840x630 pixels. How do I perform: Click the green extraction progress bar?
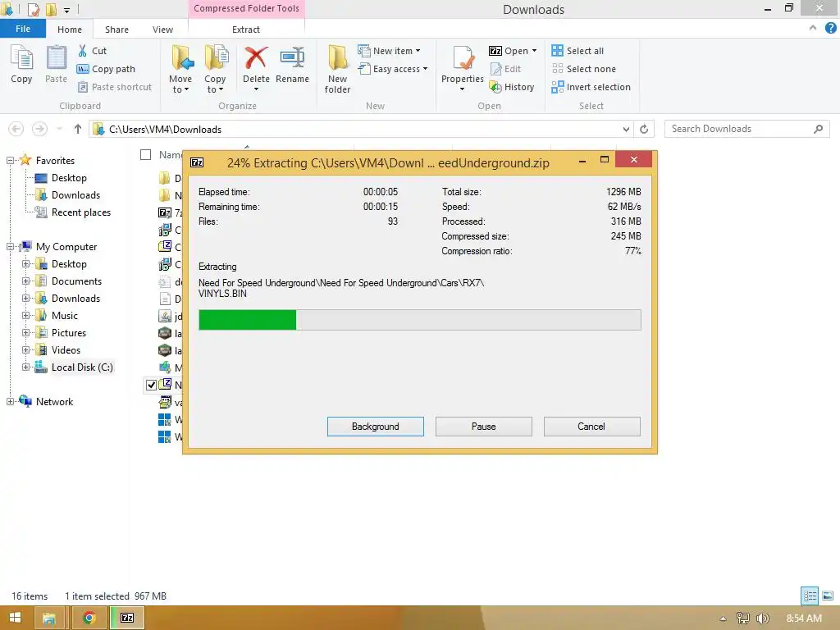tap(247, 320)
